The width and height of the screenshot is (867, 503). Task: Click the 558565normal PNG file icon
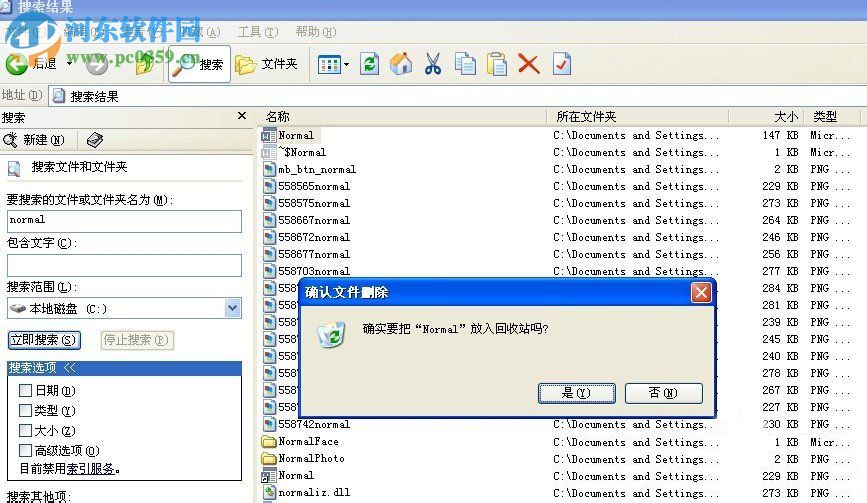(x=269, y=186)
